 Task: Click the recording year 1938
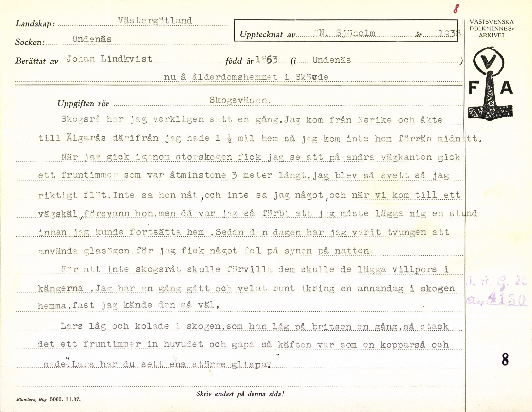pos(449,34)
